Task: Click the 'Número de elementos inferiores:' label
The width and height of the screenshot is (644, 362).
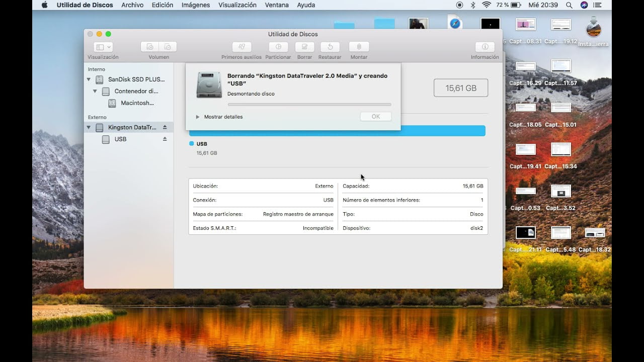Action: (381, 200)
